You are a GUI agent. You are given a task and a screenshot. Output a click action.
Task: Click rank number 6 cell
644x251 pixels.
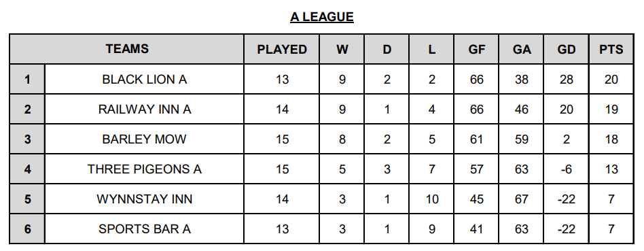pyautogui.click(x=27, y=229)
